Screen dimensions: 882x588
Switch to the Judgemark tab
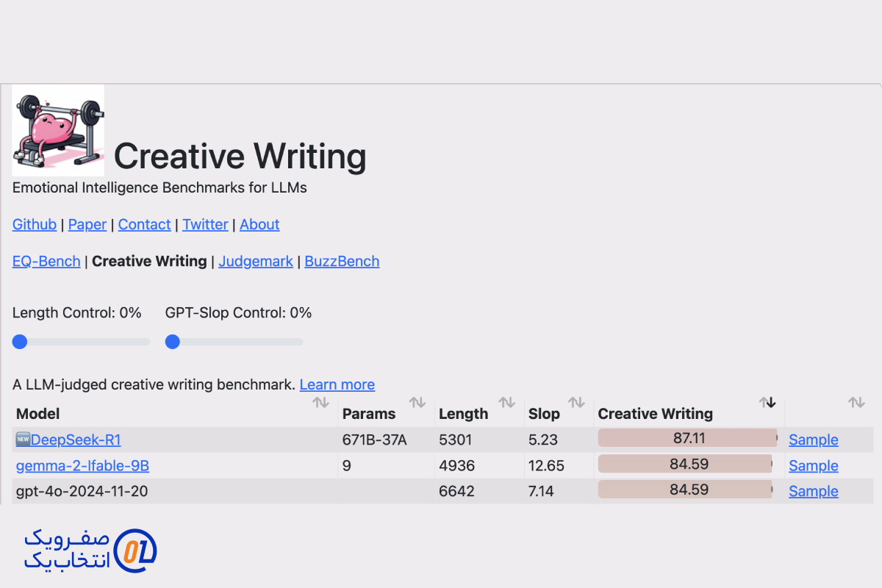[x=256, y=261]
